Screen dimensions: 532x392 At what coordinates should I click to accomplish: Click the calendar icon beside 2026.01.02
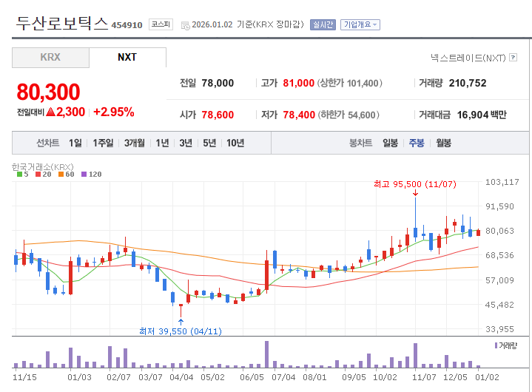185,25
